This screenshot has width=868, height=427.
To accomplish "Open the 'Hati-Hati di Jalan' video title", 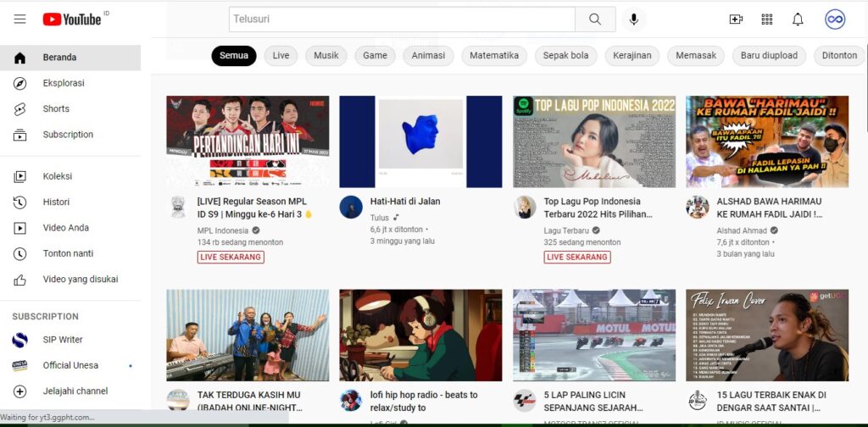I will click(x=405, y=202).
